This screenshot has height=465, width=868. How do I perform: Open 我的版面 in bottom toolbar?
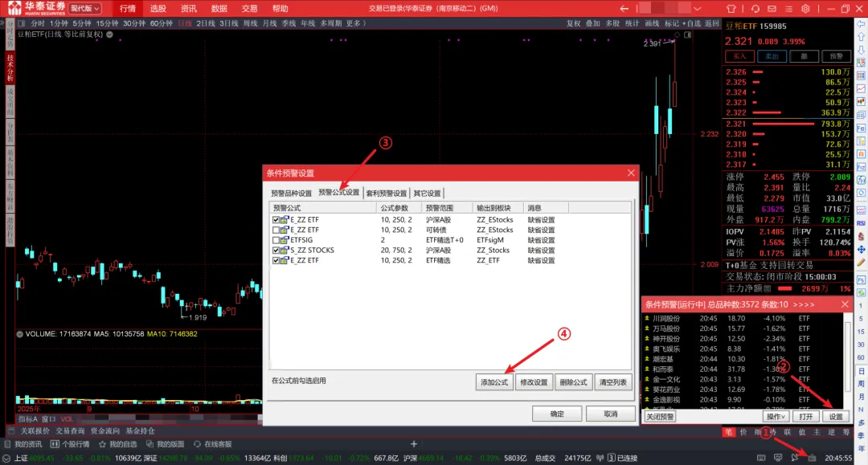coord(165,444)
